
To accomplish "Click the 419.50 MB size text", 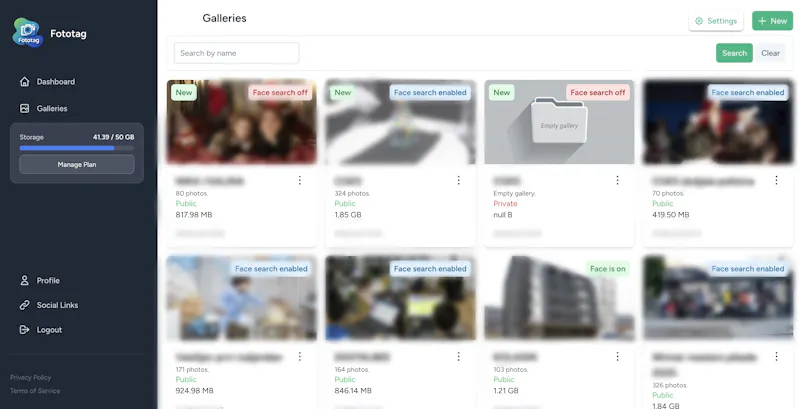I will tap(671, 215).
